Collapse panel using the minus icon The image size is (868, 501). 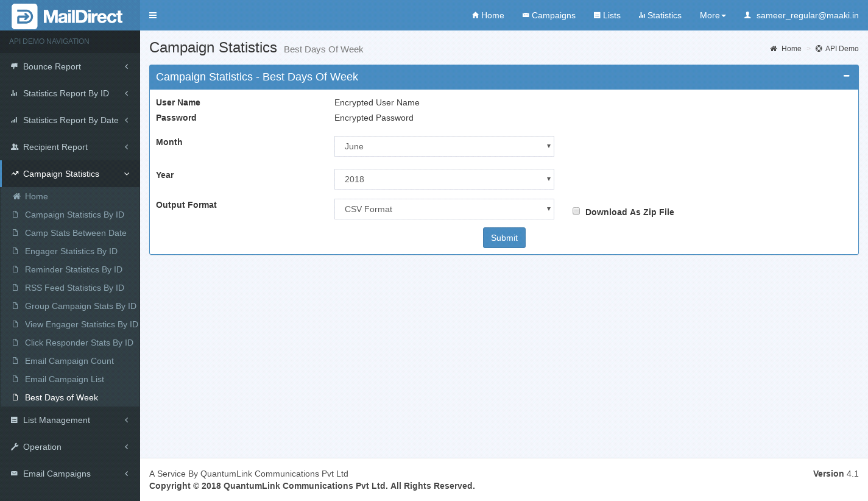[846, 76]
